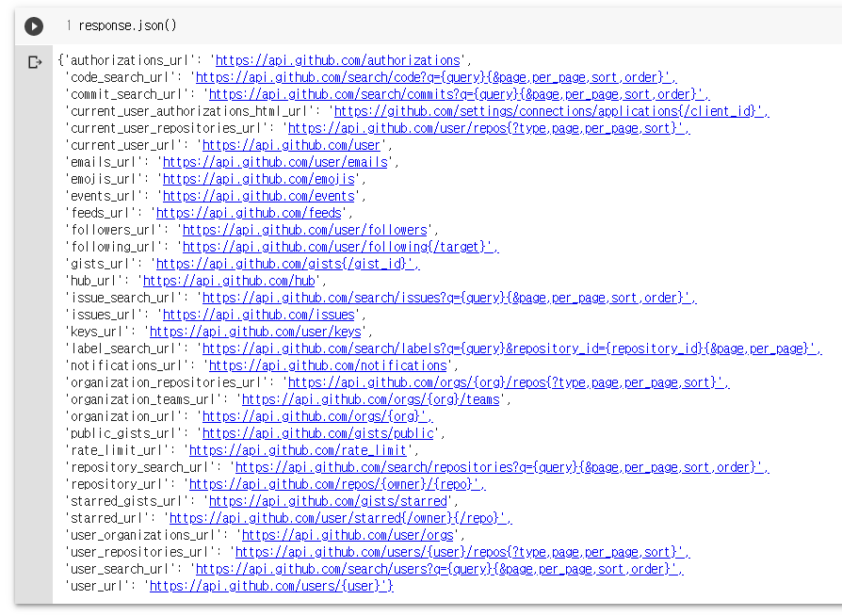Image resolution: width=842 pixels, height=616 pixels.
Task: Click into the response.json() code line
Action: [x=127, y=25]
